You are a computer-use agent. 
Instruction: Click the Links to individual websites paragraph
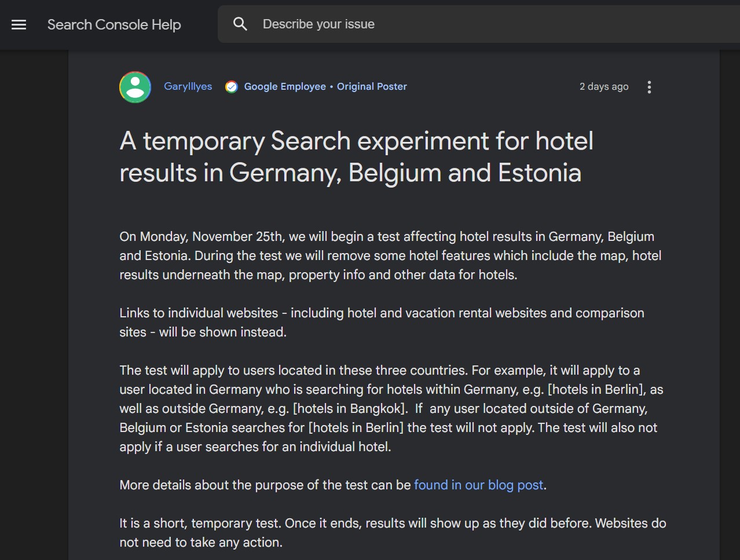(x=382, y=323)
